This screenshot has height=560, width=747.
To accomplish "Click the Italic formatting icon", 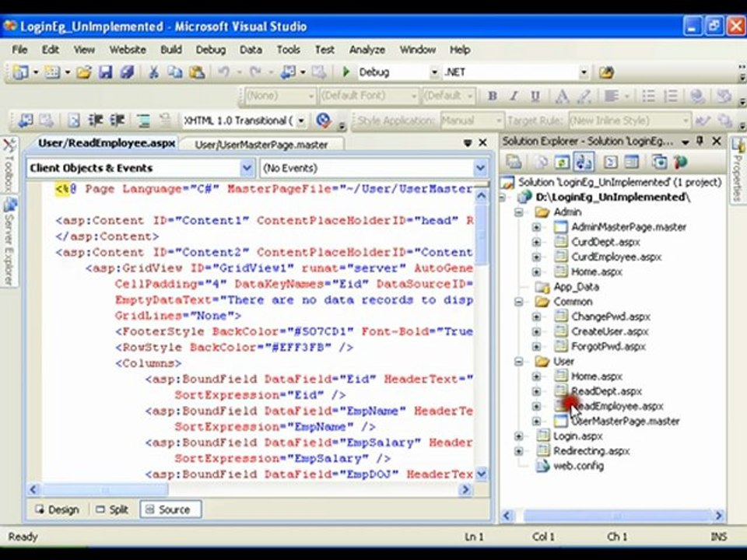I will 514,96.
